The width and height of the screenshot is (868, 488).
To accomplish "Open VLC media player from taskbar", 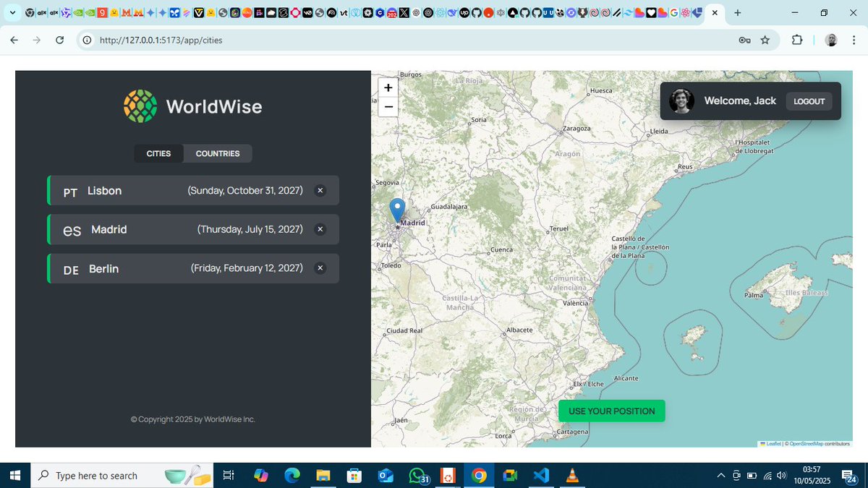I will [x=572, y=475].
